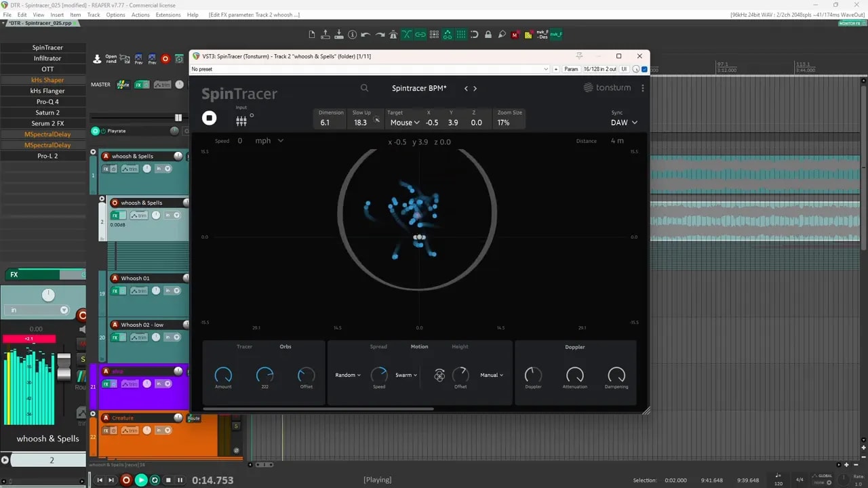Toggle item grouping chain-link icon

pyautogui.click(x=420, y=35)
